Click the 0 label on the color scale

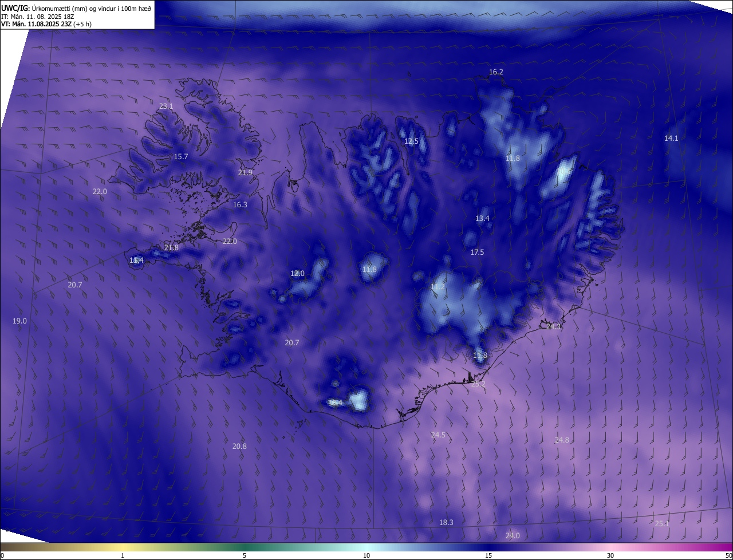(2, 555)
